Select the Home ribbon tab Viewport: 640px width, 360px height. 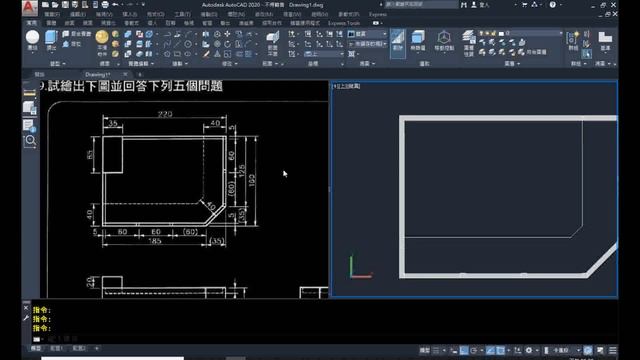click(31, 23)
